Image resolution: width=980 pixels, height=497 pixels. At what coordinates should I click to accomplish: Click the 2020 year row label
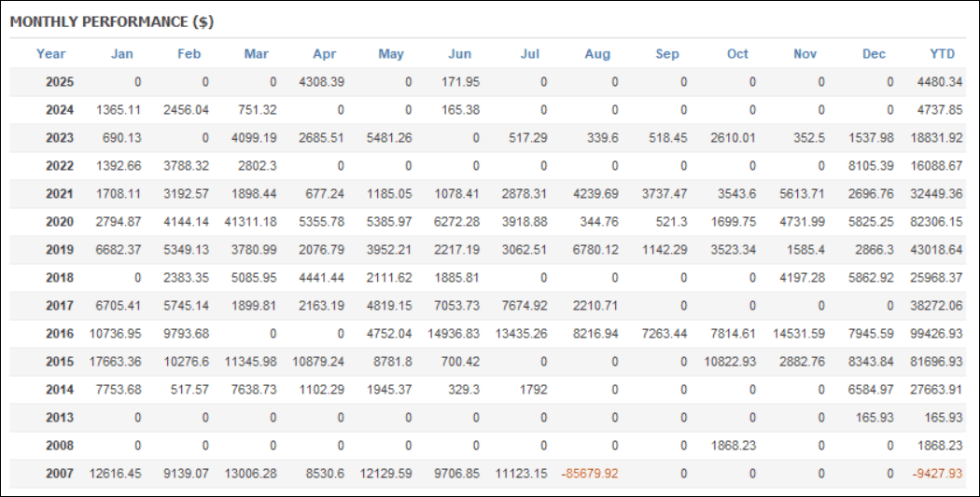click(59, 222)
